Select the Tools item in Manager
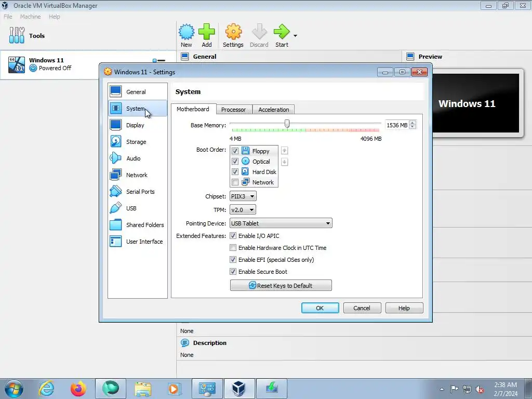This screenshot has width=532, height=399. point(88,36)
